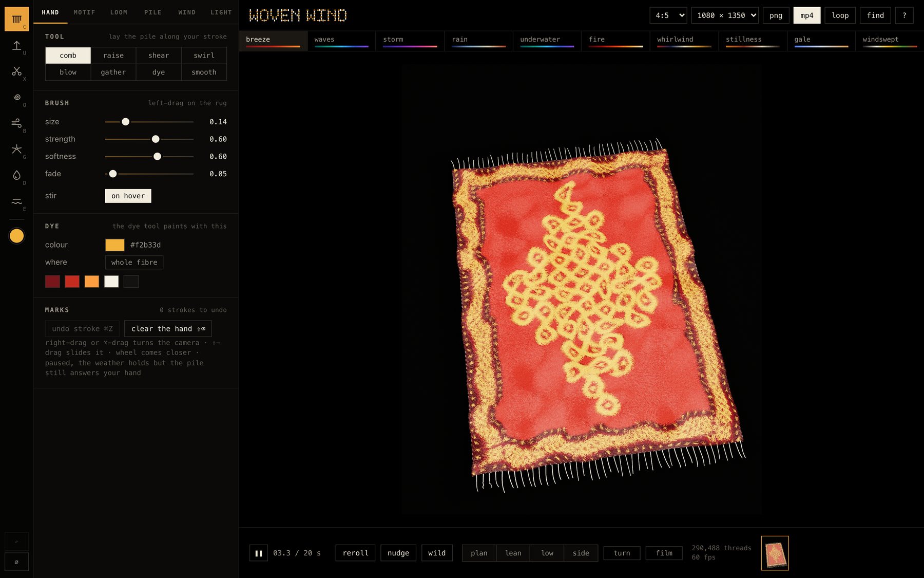The width and height of the screenshot is (924, 578).
Task: Choose the storm weather preset
Action: (410, 41)
